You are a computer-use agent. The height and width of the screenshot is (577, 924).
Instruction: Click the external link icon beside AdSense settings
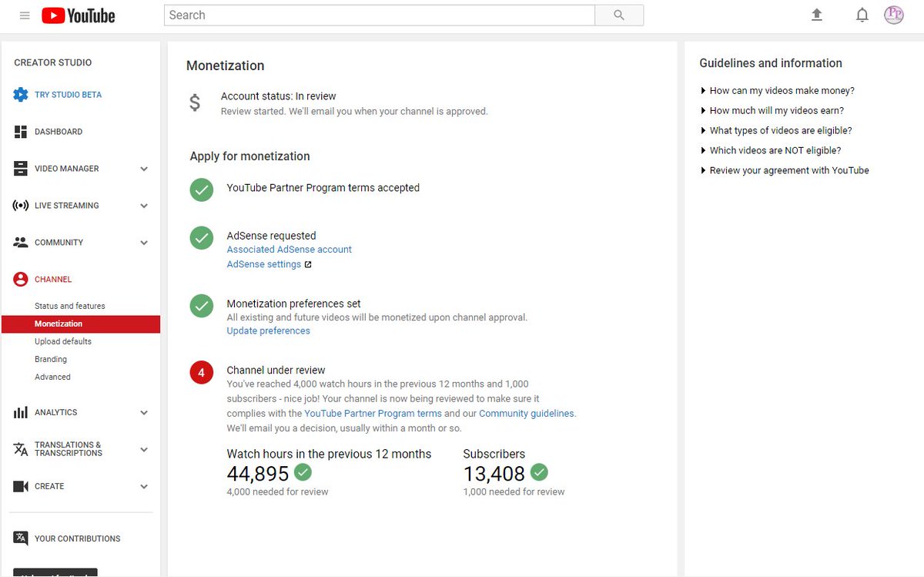pyautogui.click(x=308, y=264)
